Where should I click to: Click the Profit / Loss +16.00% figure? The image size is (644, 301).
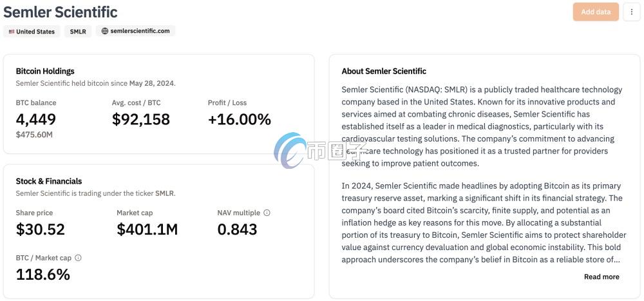click(x=240, y=119)
